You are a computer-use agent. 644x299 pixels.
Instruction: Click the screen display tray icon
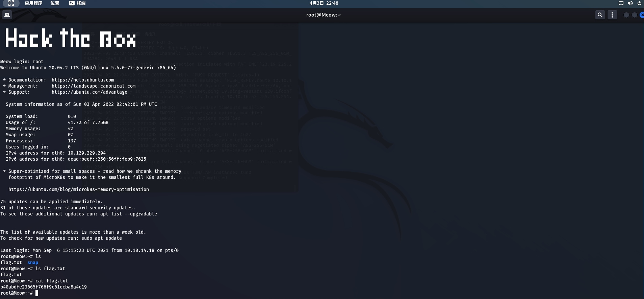(621, 3)
